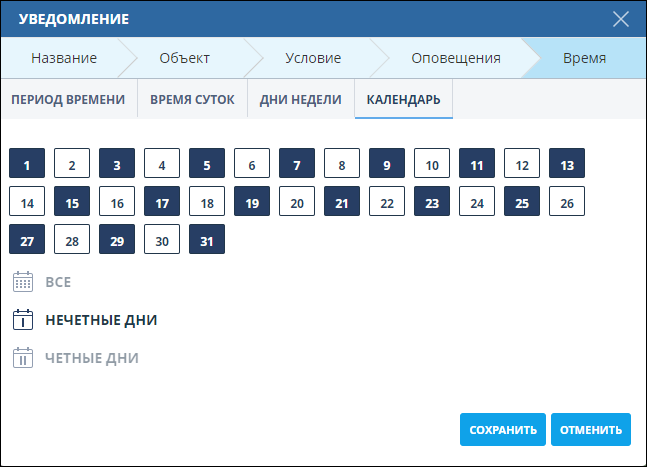
Task: Deselect day 31 in calendar
Action: pos(207,239)
